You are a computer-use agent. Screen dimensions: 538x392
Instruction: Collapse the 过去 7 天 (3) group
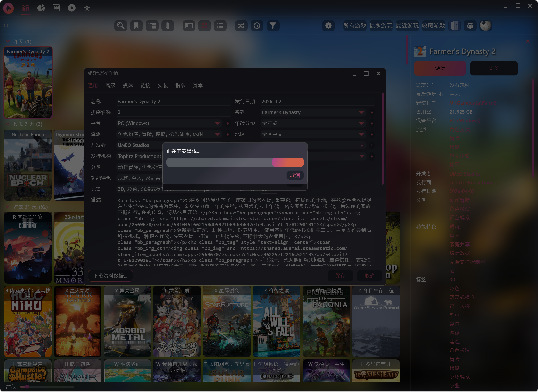(8, 124)
